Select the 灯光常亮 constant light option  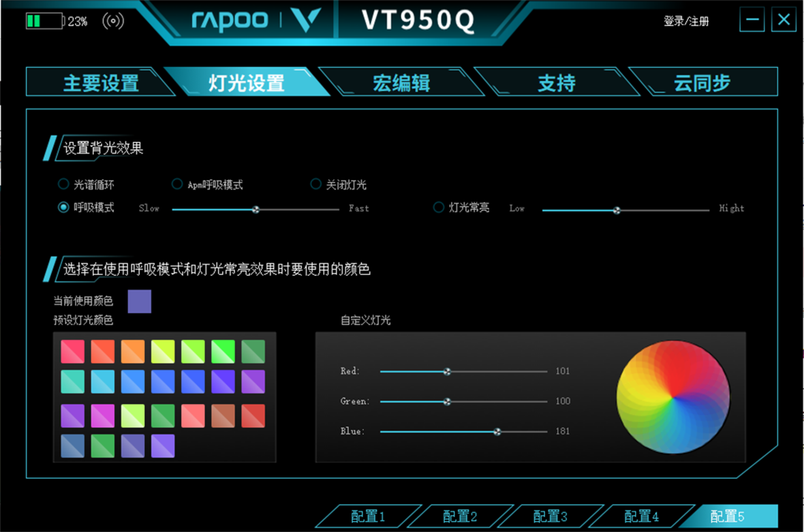(439, 208)
